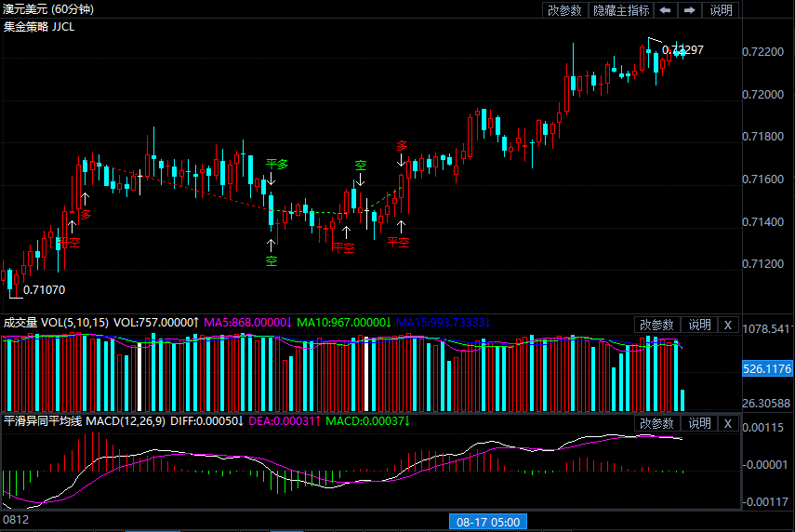Click the left arrow navigation button

[666, 10]
